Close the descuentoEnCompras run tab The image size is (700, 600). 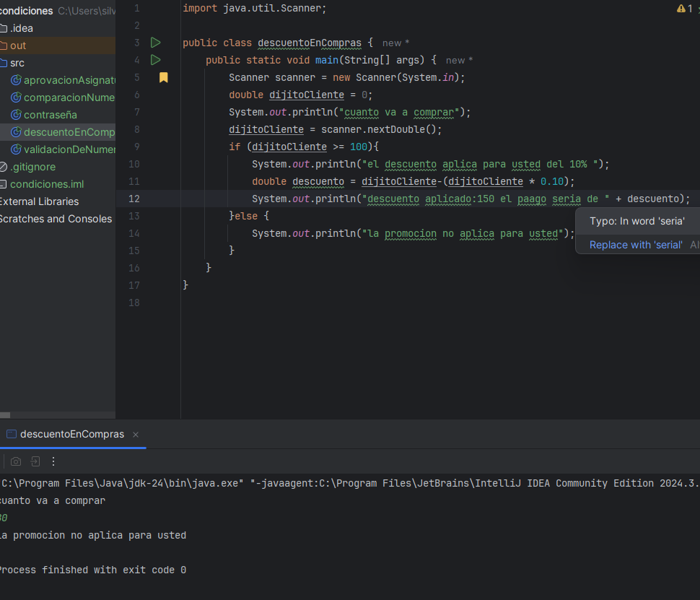(x=136, y=435)
